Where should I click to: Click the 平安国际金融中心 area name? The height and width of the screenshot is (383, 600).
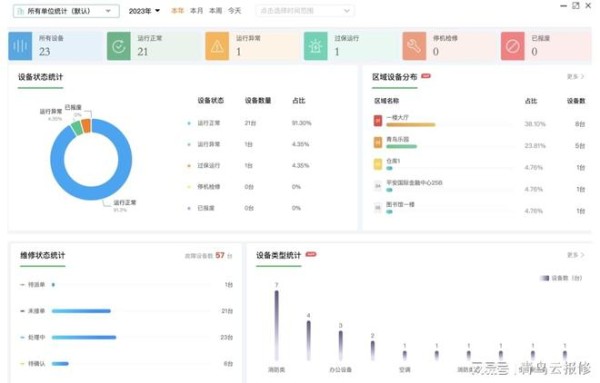(x=414, y=183)
